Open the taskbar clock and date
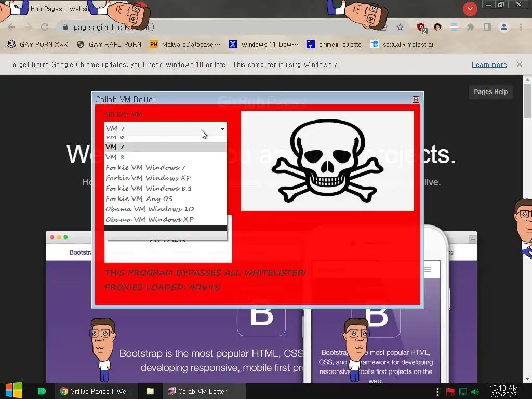This screenshot has width=532, height=399. point(503,392)
